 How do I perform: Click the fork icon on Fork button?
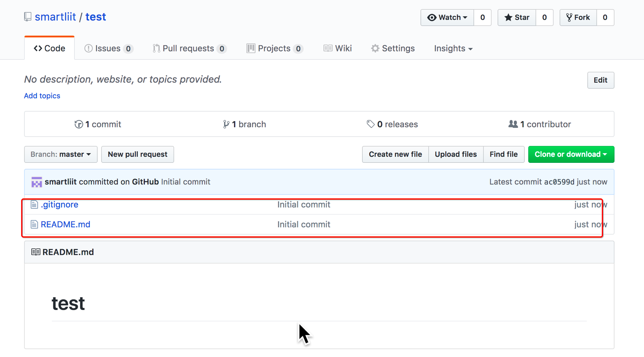pos(569,18)
